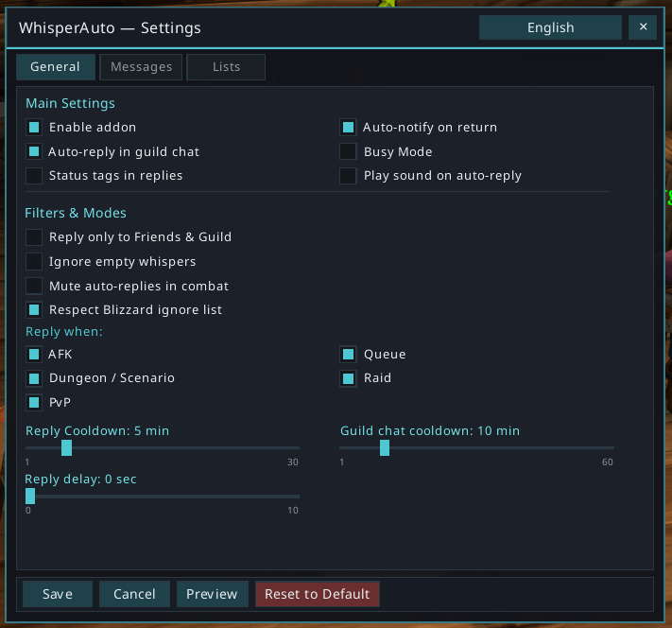Toggle the Queue reply checkbox

[x=348, y=355]
